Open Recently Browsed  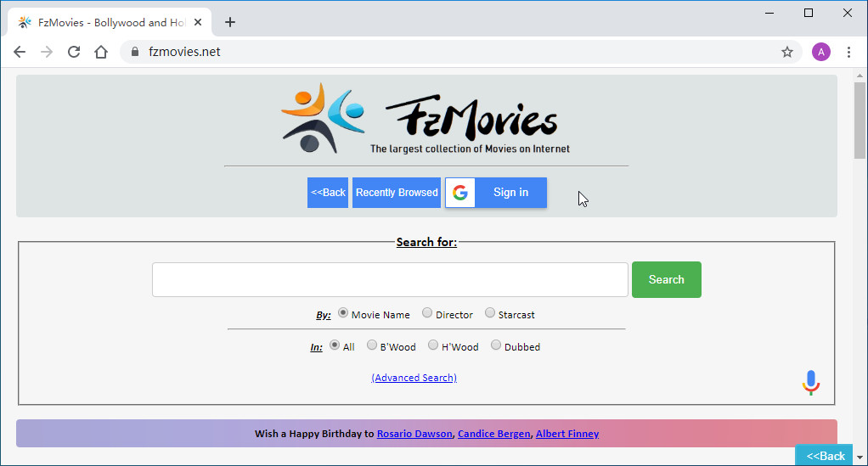point(397,193)
